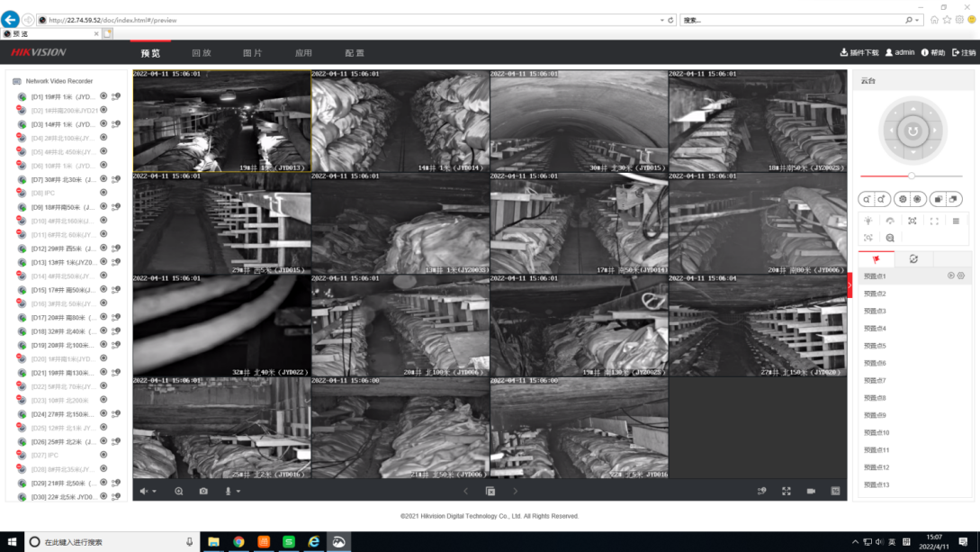This screenshot has width=980, height=552.
Task: Log out with 注销
Action: [964, 52]
